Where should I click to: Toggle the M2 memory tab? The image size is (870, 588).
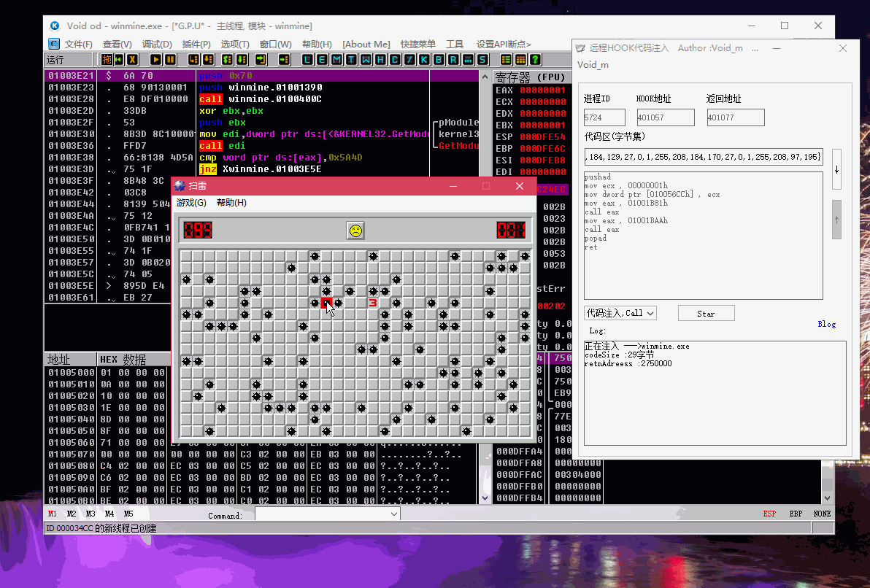pyautogui.click(x=71, y=514)
